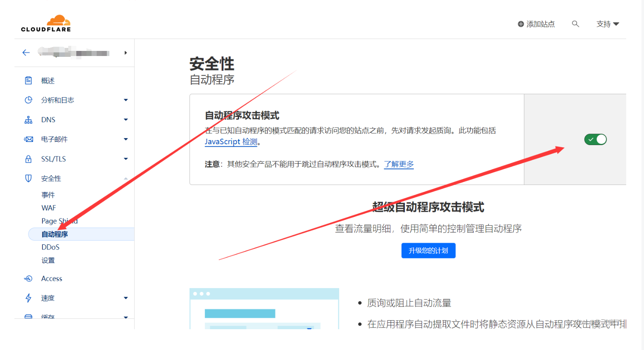Open the Access menu item

tap(52, 279)
